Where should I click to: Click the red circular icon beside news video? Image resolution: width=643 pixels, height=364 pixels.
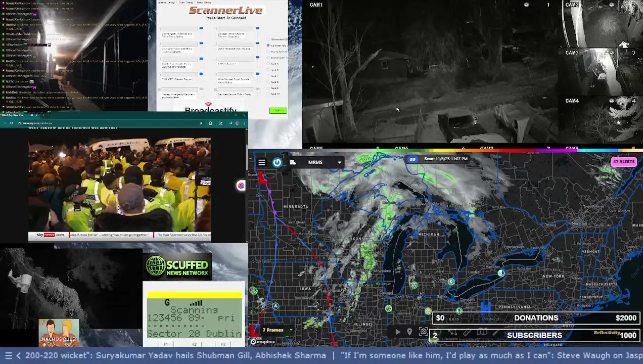(241, 186)
